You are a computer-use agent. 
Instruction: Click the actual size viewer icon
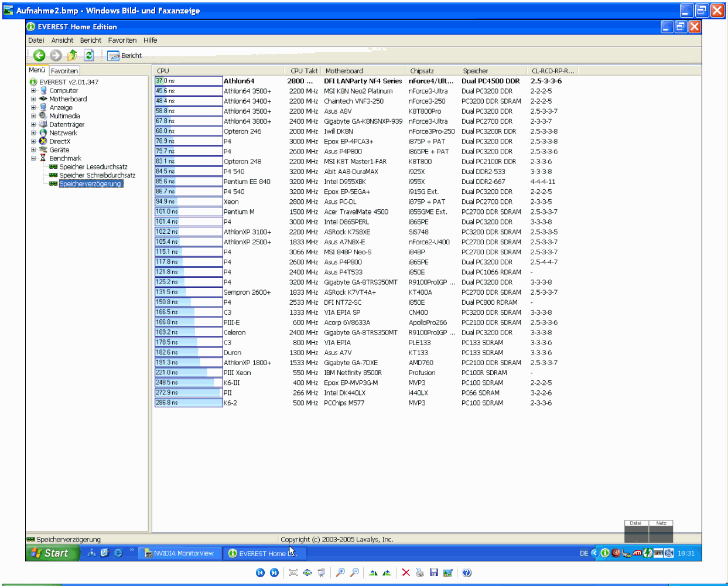307,573
